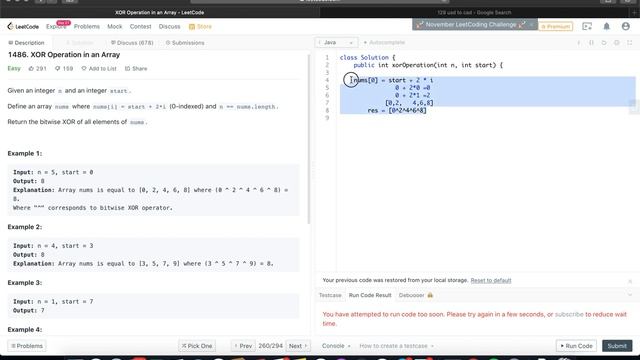This screenshot has width=640, height=360.
Task: Dislike the problem with thumbs down
Action: (x=64, y=69)
